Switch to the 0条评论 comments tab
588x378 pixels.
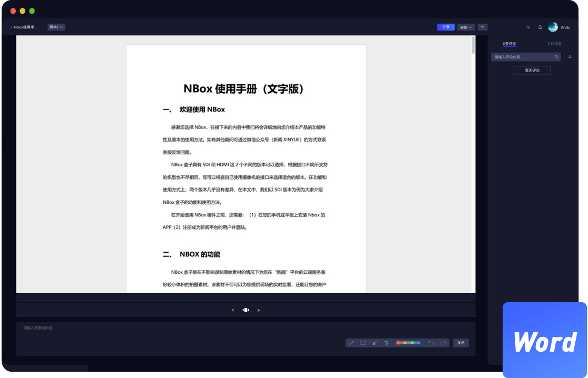[x=509, y=44]
